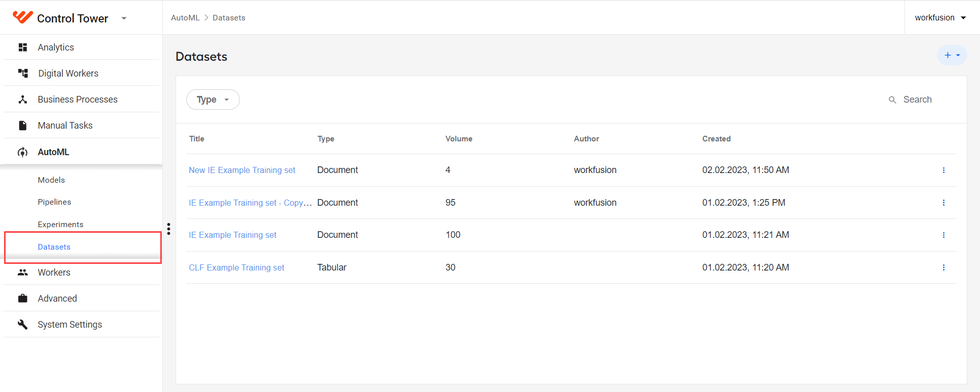Click the System Settings wrench icon
This screenshot has height=392, width=980.
[x=22, y=325]
